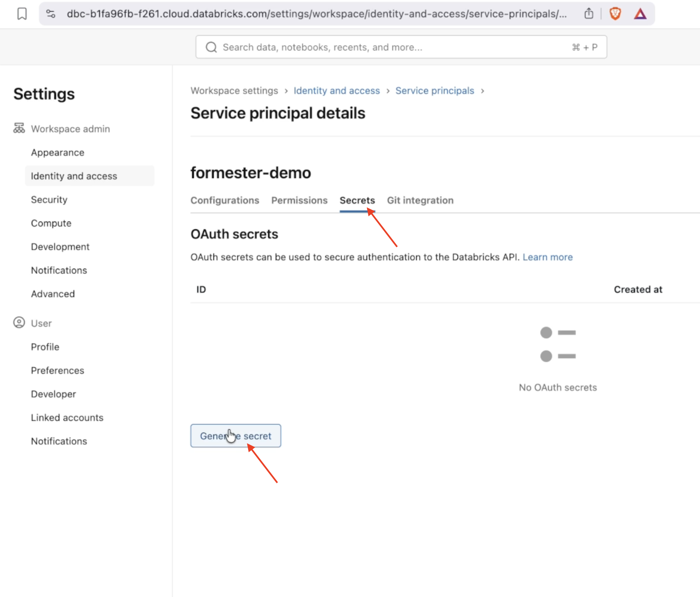Go back to Service principals breadcrumb
Image resolution: width=700 pixels, height=597 pixels.
coord(435,91)
